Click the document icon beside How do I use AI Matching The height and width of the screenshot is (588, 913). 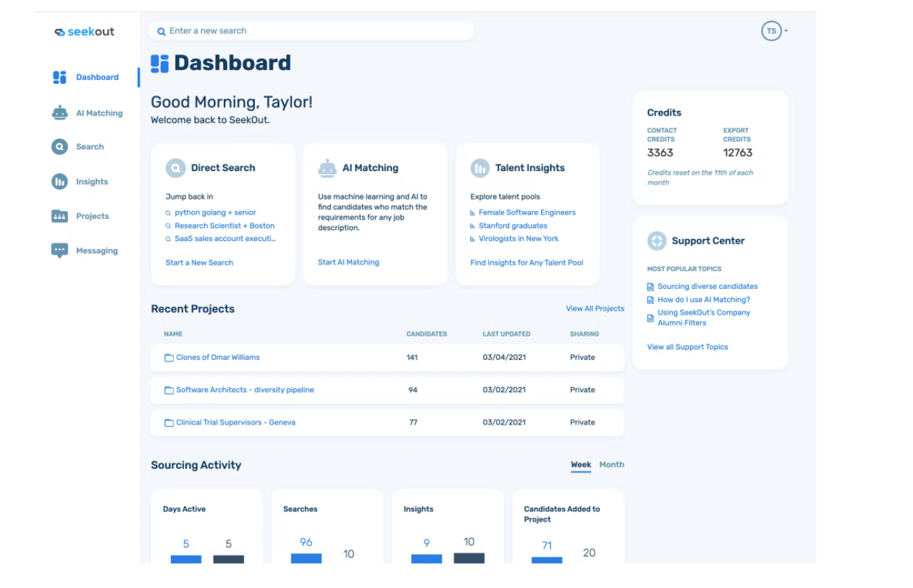click(x=650, y=300)
